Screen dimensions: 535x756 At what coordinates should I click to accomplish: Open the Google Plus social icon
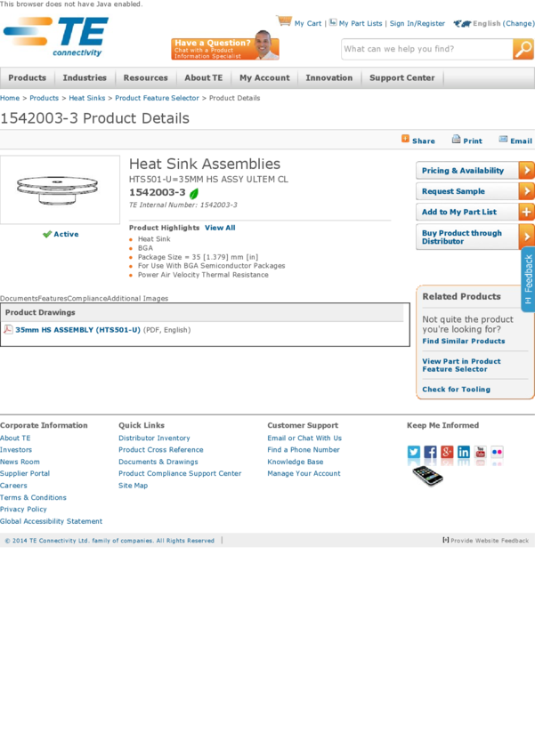pyautogui.click(x=447, y=452)
